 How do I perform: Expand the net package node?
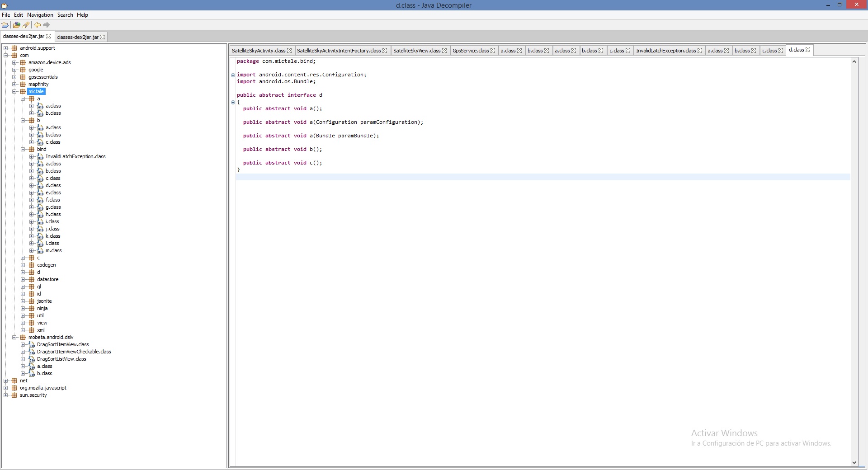coord(6,381)
